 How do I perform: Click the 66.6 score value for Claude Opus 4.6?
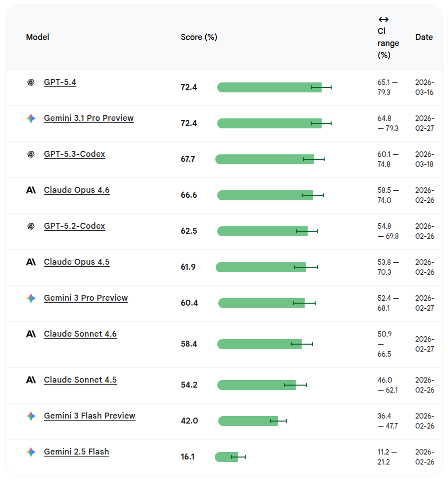[189, 195]
